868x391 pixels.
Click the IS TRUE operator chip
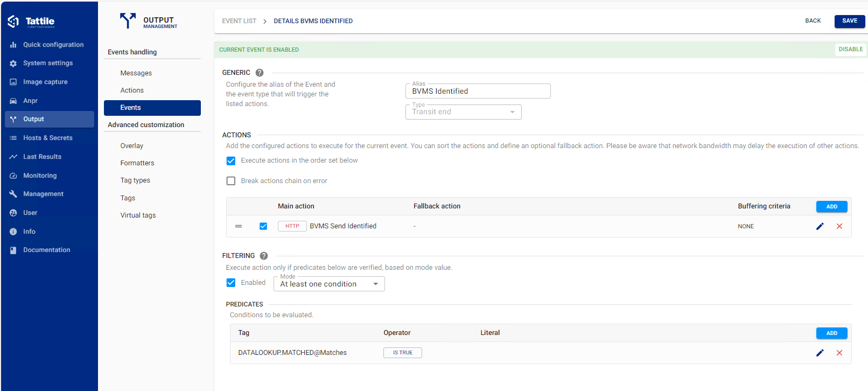[403, 353]
